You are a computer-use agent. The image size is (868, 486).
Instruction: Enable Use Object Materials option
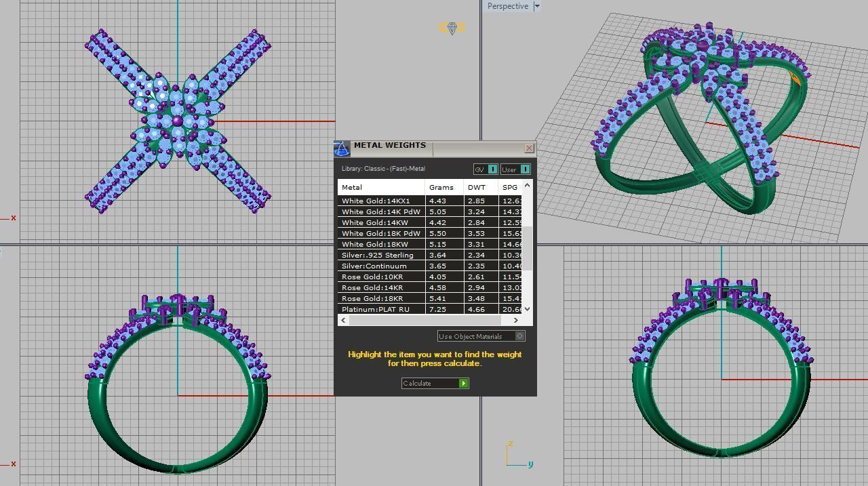pyautogui.click(x=481, y=336)
